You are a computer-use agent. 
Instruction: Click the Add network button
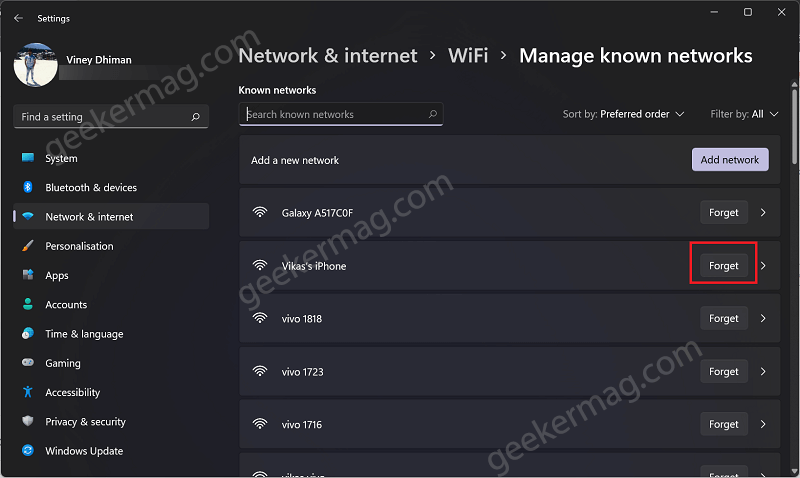tap(730, 160)
